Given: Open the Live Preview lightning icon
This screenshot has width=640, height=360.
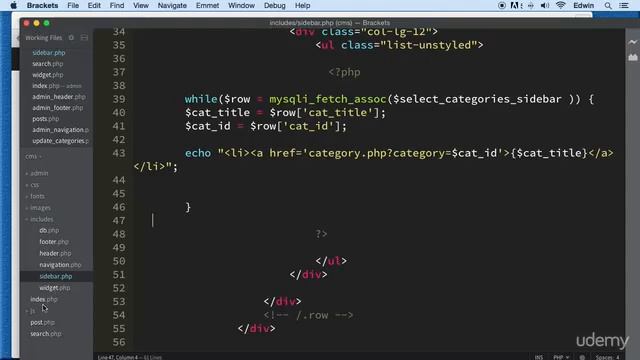Looking at the screenshot, I should tap(633, 42).
